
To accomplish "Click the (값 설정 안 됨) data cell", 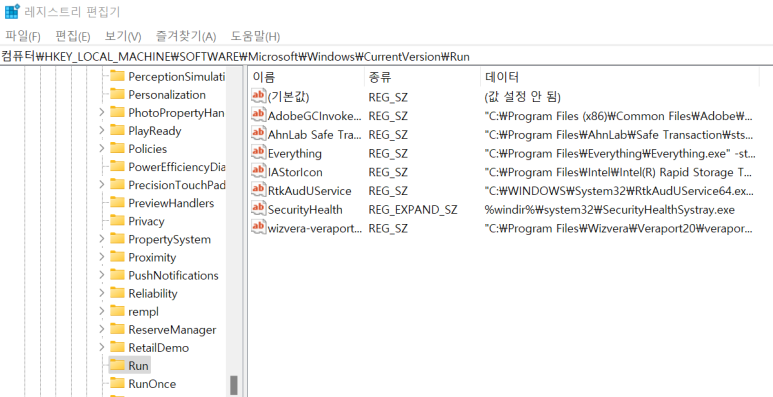I will [523, 97].
